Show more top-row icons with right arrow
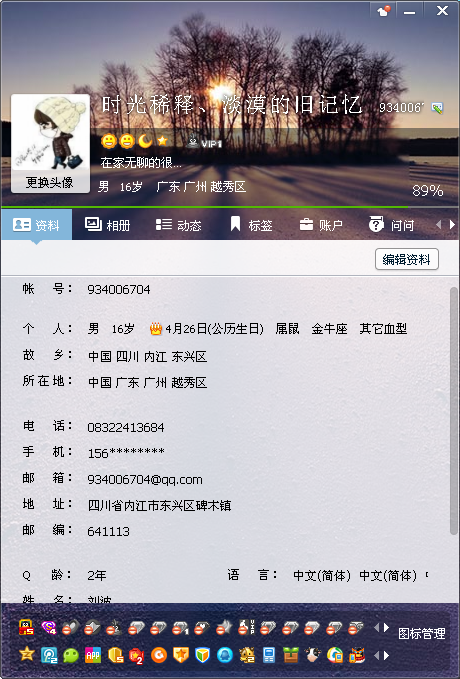Viewport: 460px width, 679px height. pyautogui.click(x=386, y=627)
